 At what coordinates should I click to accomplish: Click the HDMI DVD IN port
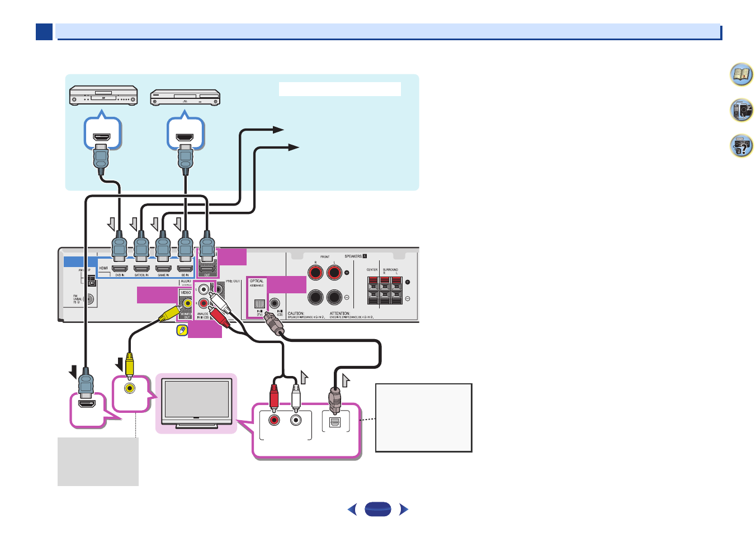120,269
